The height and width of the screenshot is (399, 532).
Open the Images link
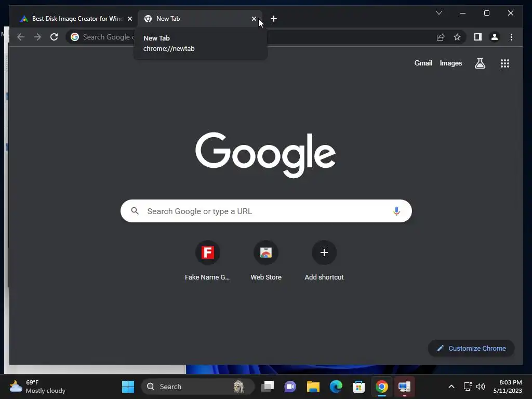click(x=450, y=63)
